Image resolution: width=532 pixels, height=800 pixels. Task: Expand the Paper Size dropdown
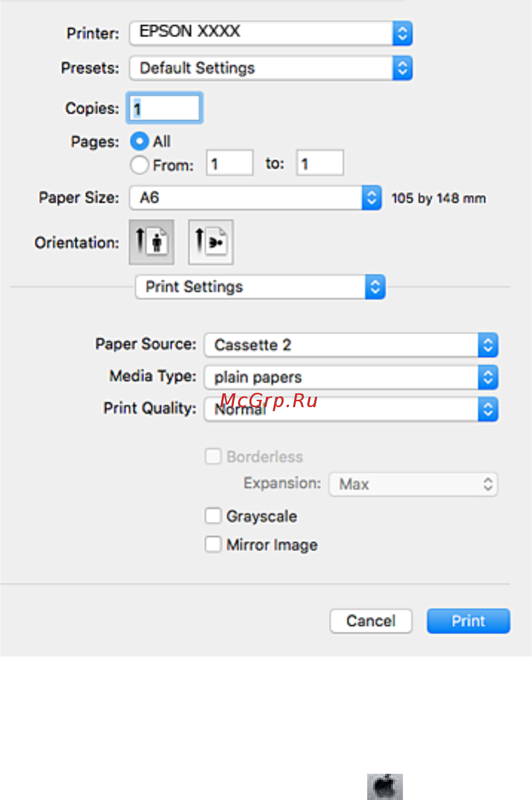coord(255,198)
